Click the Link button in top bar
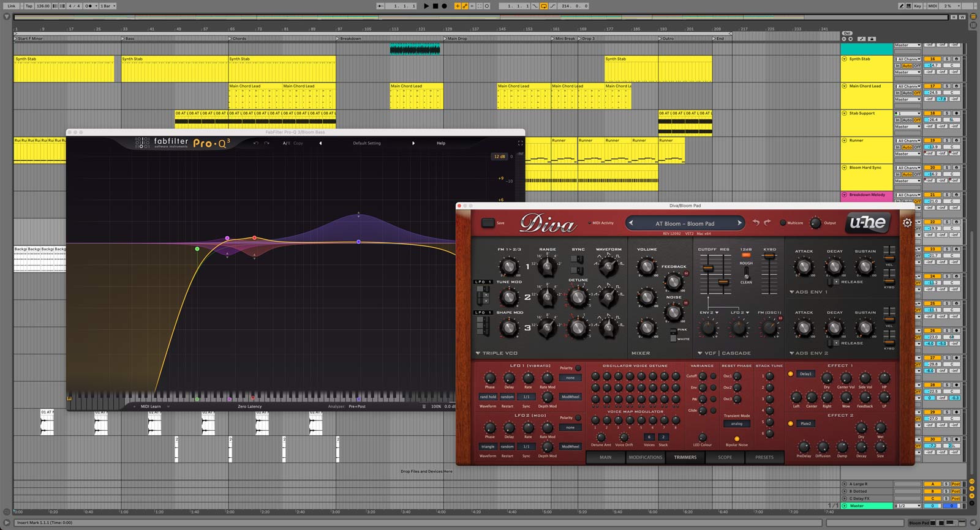The height and width of the screenshot is (530, 980). (12, 6)
